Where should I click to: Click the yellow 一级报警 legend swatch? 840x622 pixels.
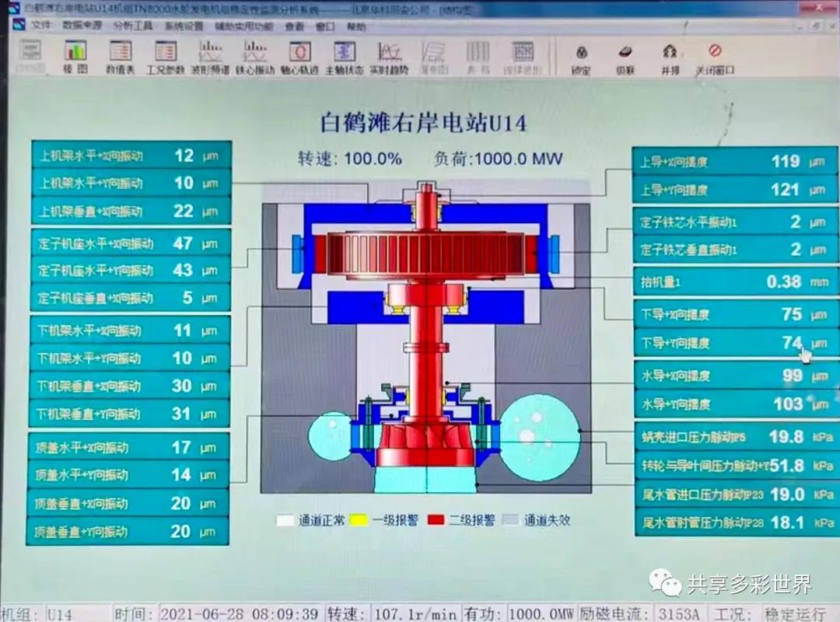coord(358,519)
